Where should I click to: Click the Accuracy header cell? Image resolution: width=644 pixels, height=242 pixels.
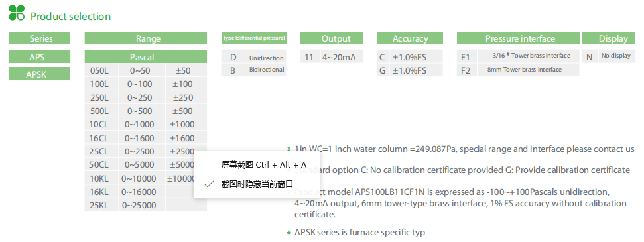(410, 38)
